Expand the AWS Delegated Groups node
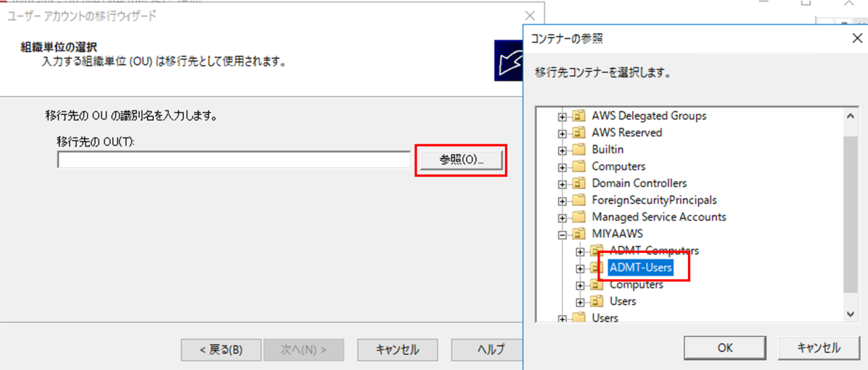This screenshot has width=868, height=370. pos(562,116)
